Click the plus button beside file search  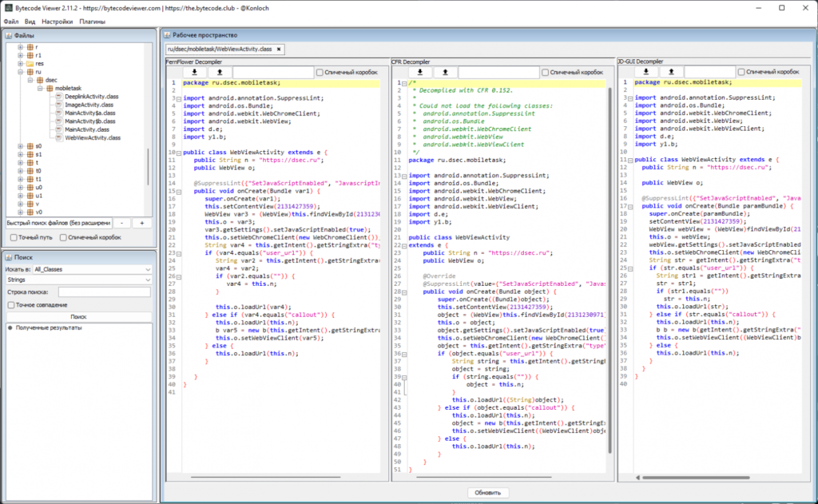point(142,224)
